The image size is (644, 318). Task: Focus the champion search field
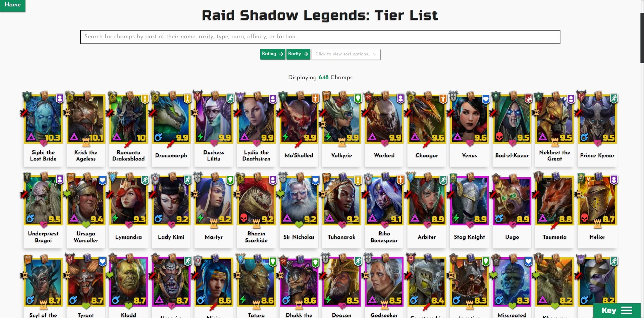click(320, 37)
